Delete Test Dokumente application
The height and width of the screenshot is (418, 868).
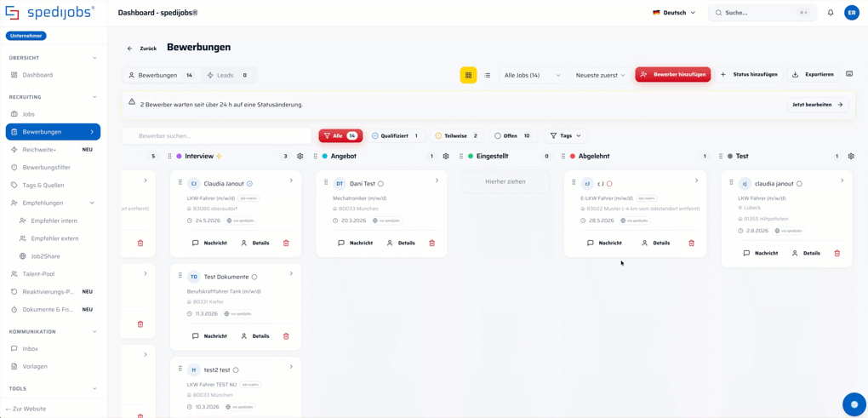coord(286,335)
